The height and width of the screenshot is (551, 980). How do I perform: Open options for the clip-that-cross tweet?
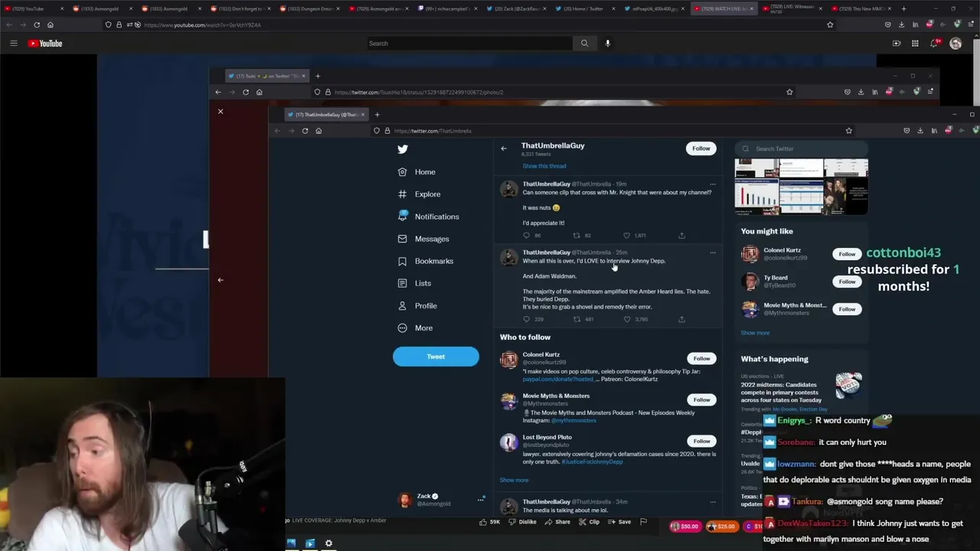point(712,184)
